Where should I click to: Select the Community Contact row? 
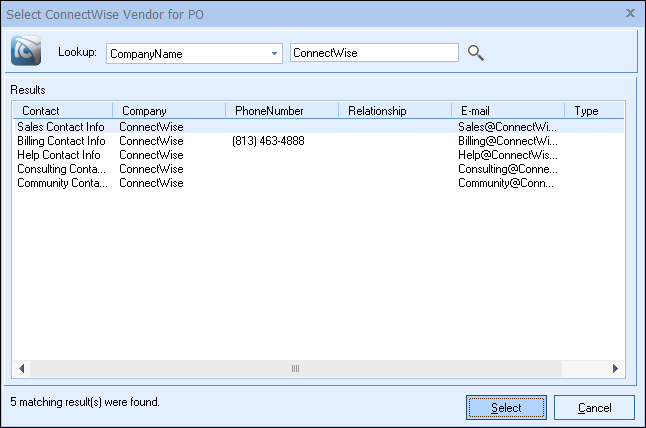pyautogui.click(x=60, y=183)
